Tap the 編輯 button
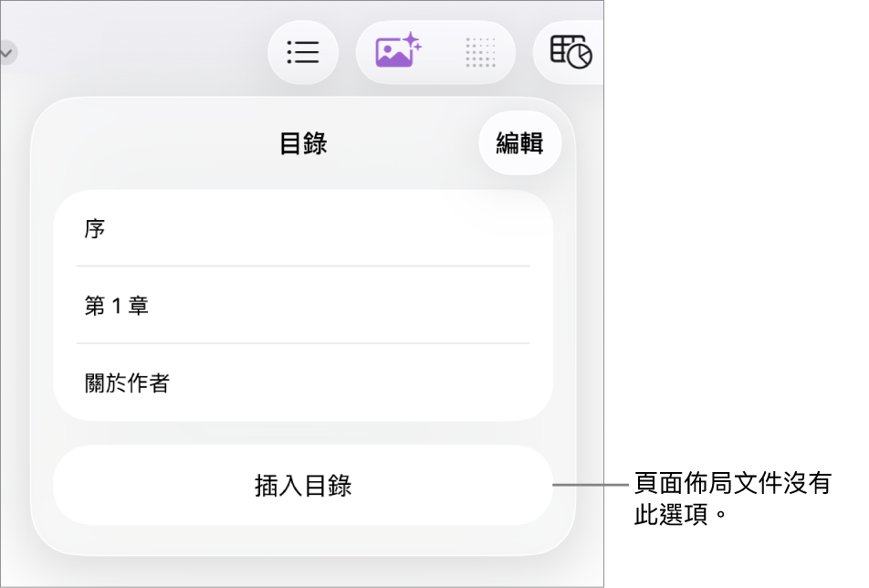The height and width of the screenshot is (588, 869). tap(520, 143)
